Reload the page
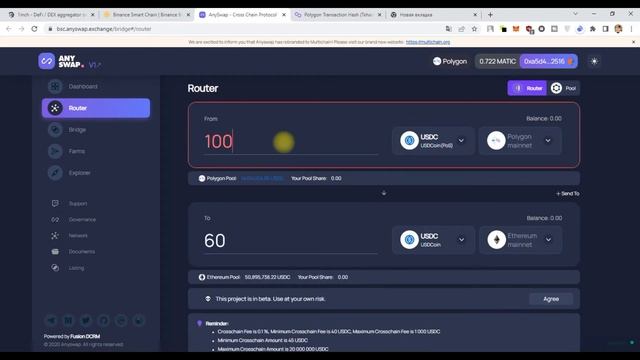Viewport: 640px width, 360px height. tap(34, 29)
